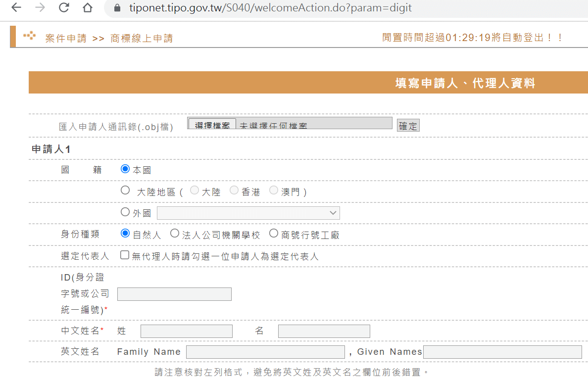Choose the 澳門 sub-option radio
Image resolution: width=588 pixels, height=381 pixels.
(x=274, y=190)
